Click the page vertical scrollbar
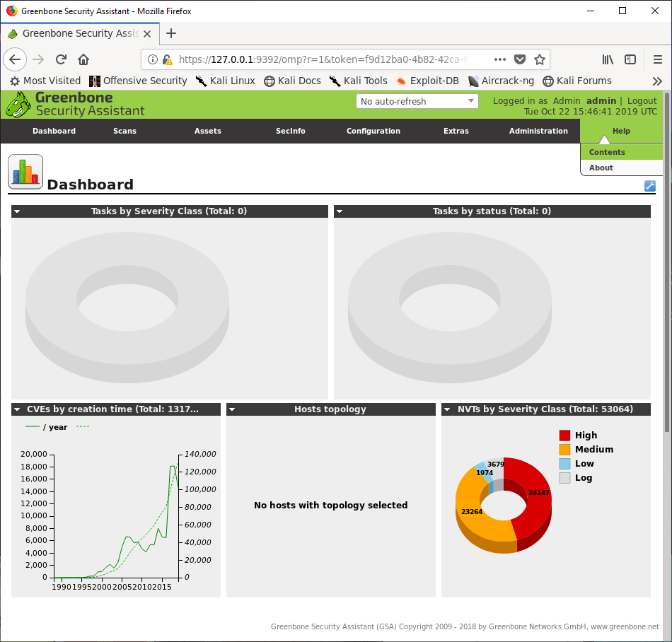The width and height of the screenshot is (672, 642). coord(667,262)
